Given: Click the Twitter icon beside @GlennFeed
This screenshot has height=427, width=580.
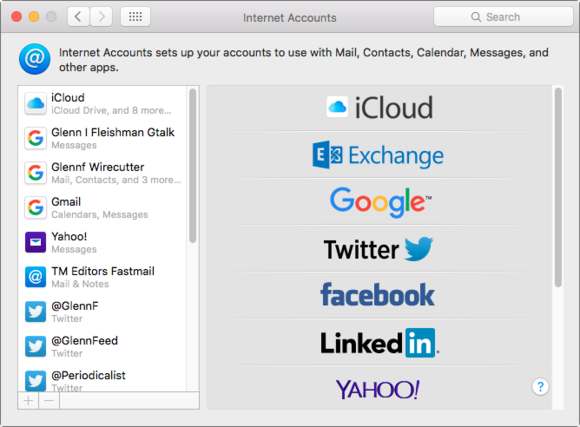Looking at the screenshot, I should (x=36, y=346).
